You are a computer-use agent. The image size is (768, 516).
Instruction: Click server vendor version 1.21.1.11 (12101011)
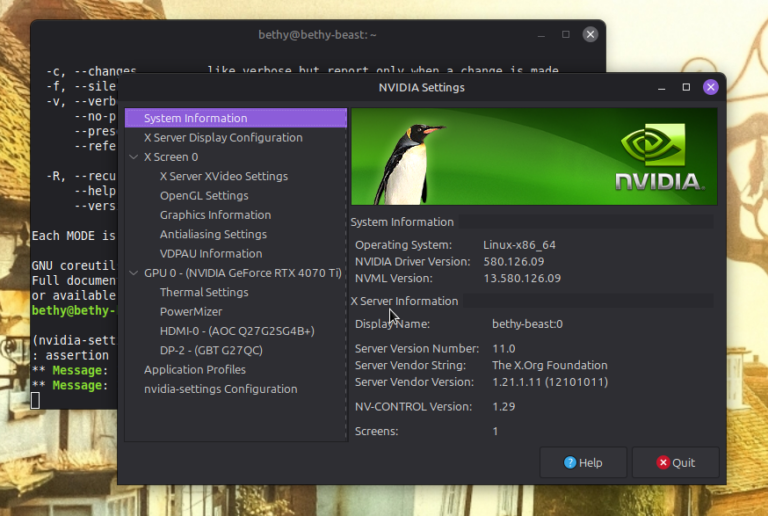(550, 382)
